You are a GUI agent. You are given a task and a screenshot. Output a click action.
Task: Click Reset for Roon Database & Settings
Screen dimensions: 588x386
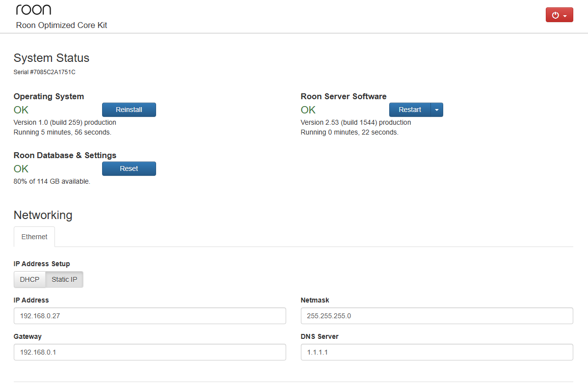(x=129, y=168)
